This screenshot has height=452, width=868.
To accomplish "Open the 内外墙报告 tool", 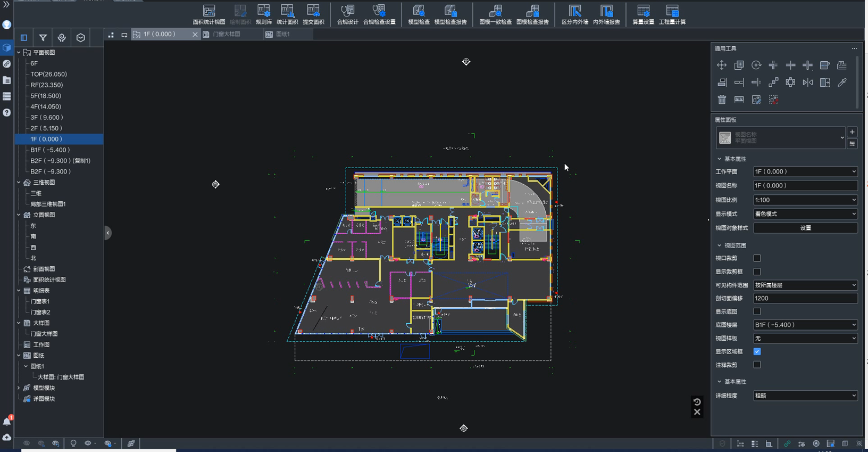I will click(x=606, y=14).
